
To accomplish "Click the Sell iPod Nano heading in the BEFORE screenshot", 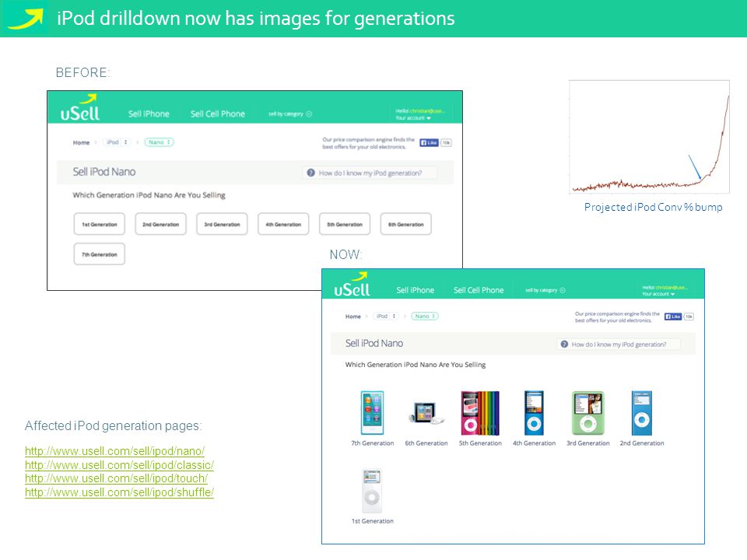I will [x=103, y=172].
